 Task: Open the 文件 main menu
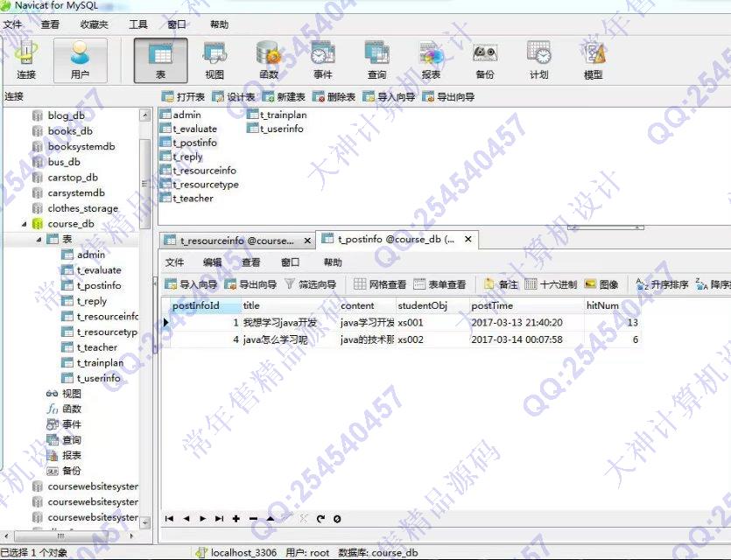(x=13, y=24)
